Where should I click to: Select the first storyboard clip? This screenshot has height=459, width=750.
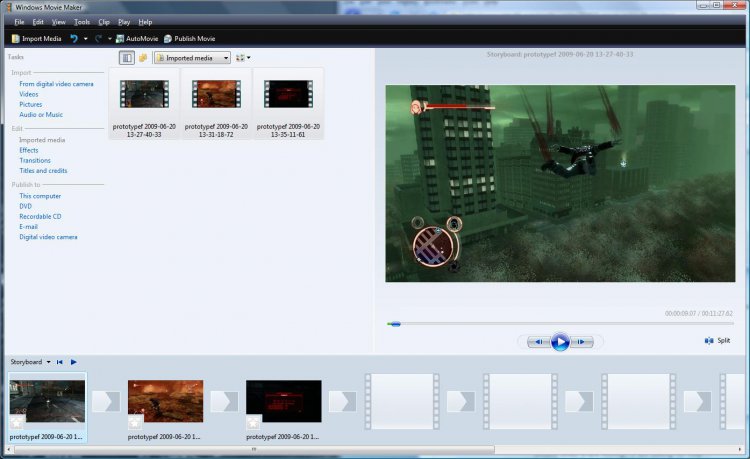tap(47, 401)
